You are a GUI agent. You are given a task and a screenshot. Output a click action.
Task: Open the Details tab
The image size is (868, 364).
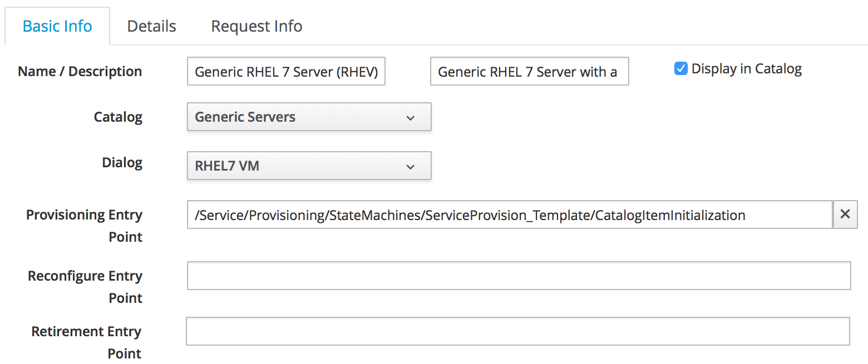pos(151,26)
